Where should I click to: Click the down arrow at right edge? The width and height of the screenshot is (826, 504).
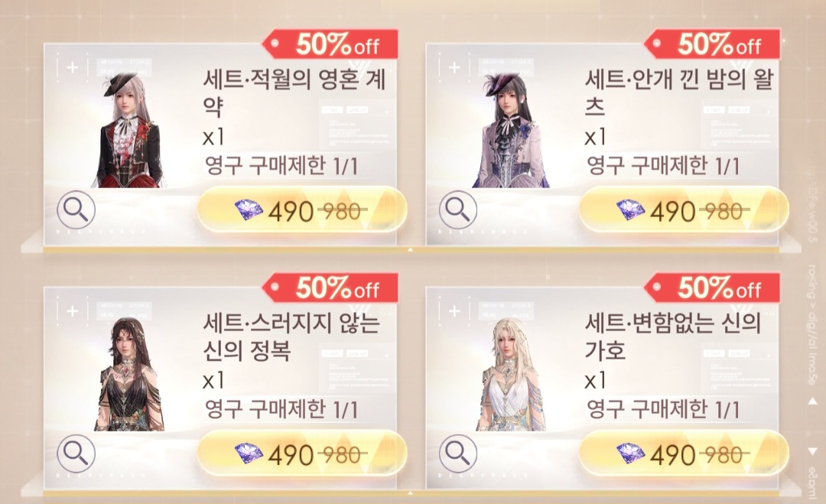tap(813, 451)
